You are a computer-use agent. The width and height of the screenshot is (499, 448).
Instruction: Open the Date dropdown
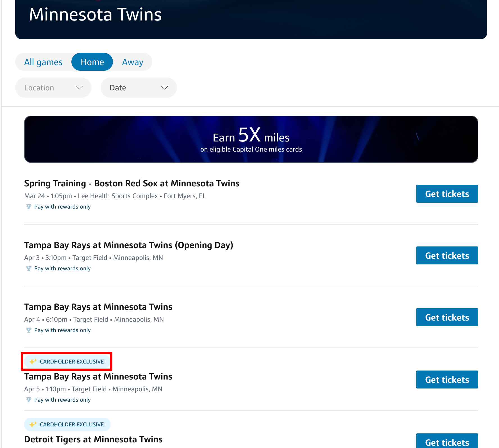(x=139, y=88)
